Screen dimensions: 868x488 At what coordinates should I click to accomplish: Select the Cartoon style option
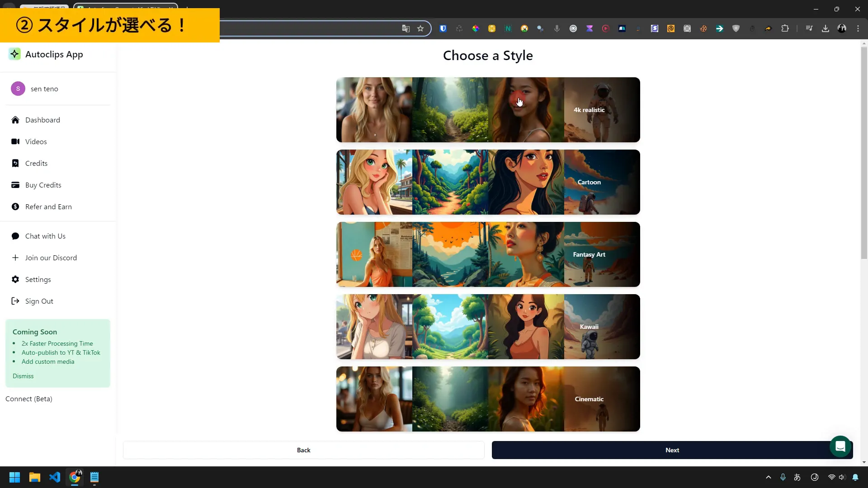488,183
